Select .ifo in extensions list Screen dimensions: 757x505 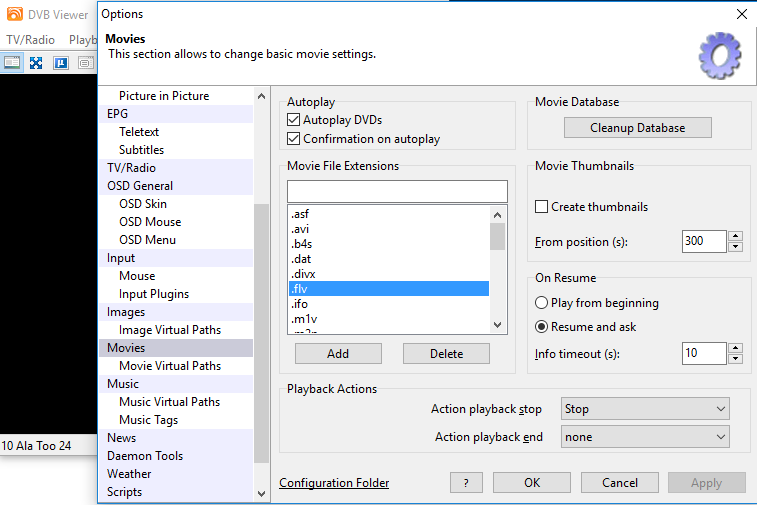click(x=389, y=304)
